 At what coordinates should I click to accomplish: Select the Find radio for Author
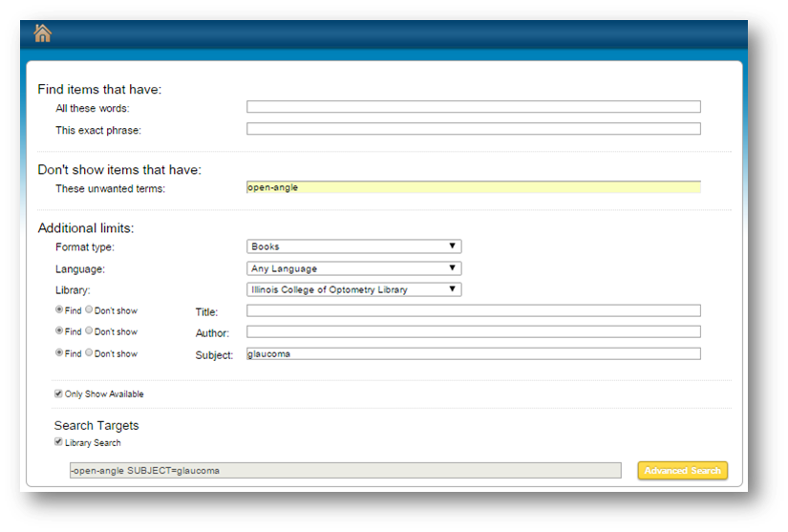coord(59,330)
